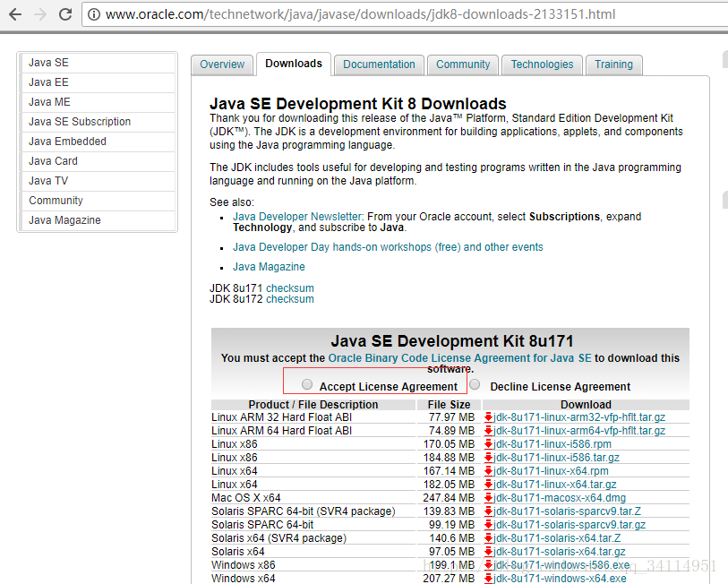Screen dimensions: 728x584
Task: Click download arrow icon for solaris-sparcv9.tar.gz
Action: click(x=488, y=525)
